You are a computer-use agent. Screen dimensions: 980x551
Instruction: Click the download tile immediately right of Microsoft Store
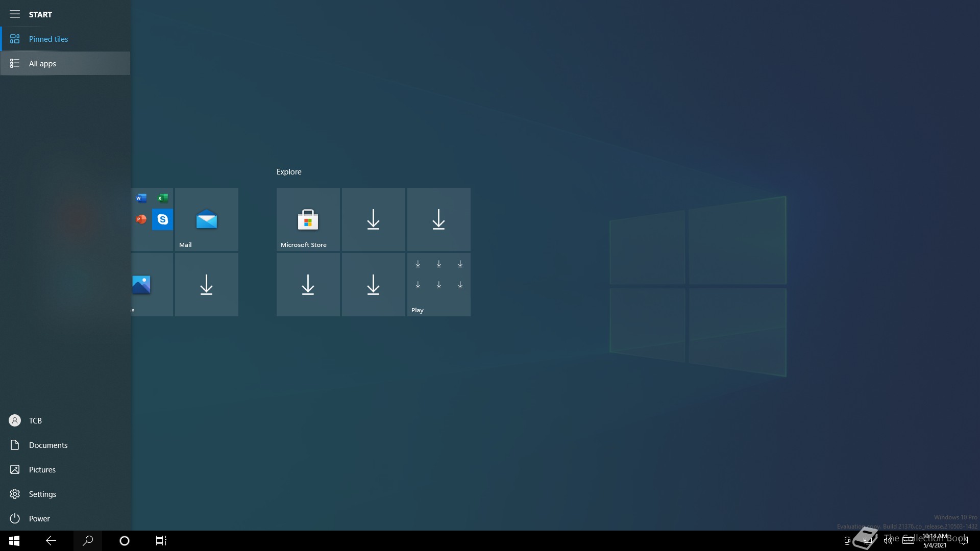point(374,219)
